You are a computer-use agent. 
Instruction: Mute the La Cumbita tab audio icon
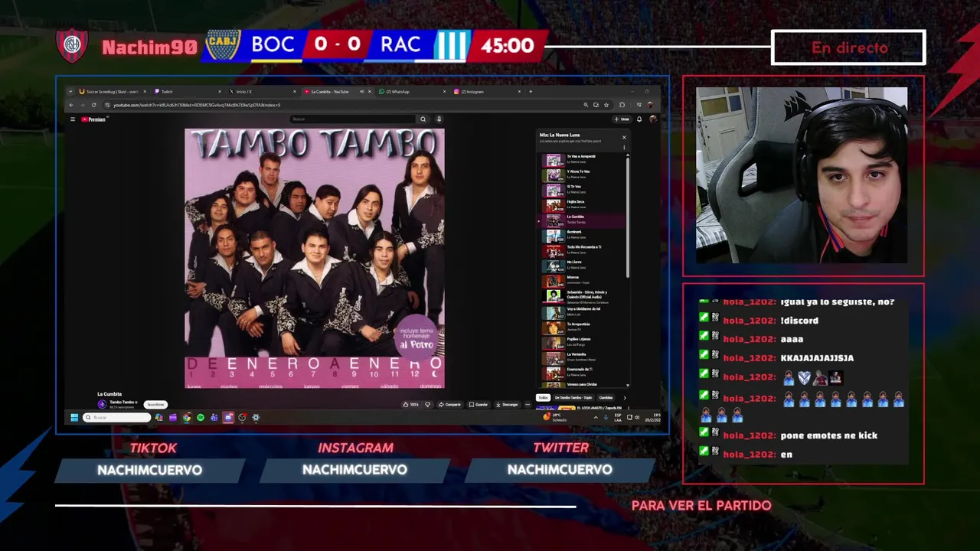[362, 92]
